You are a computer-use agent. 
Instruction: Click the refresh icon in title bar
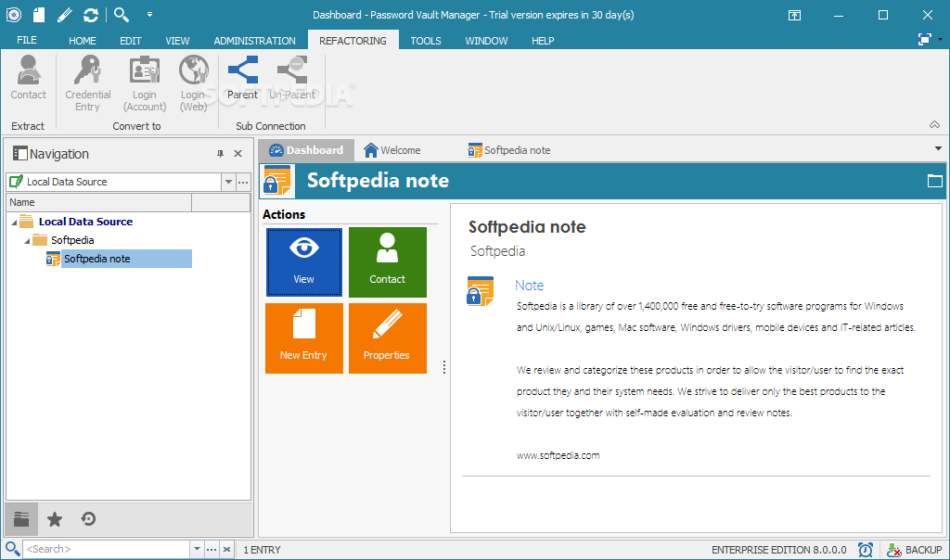point(91,15)
